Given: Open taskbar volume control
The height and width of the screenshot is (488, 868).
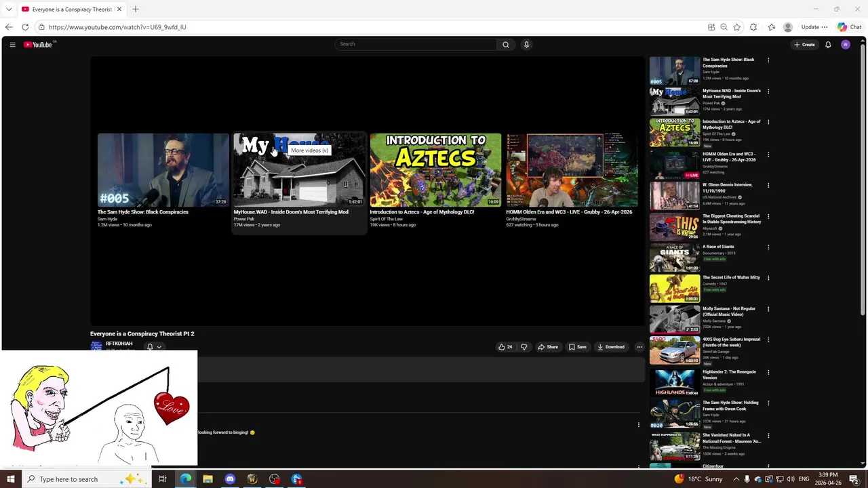Looking at the screenshot, I should click(790, 479).
